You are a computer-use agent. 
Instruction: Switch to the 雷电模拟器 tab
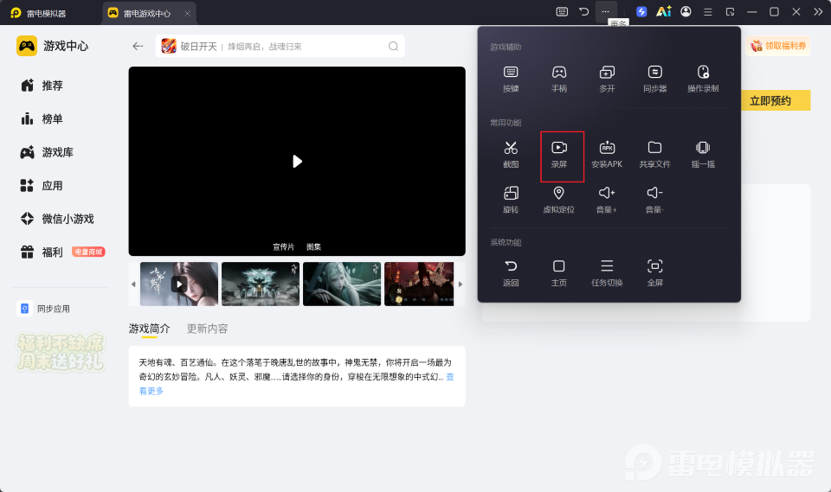coord(38,13)
